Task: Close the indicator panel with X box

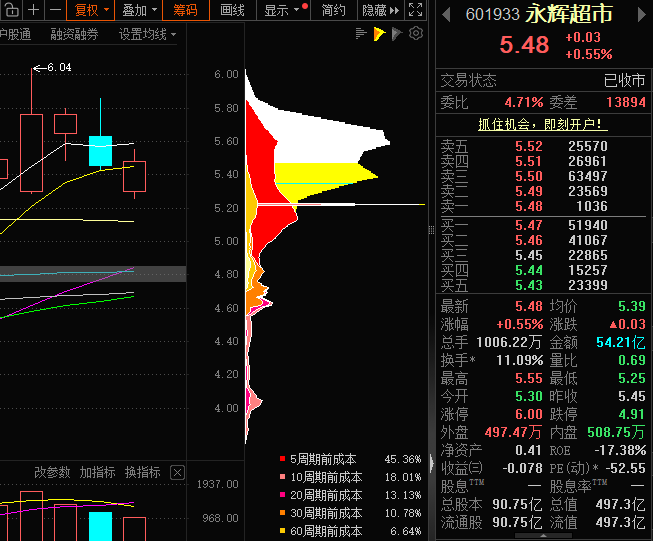Action: [x=177, y=473]
